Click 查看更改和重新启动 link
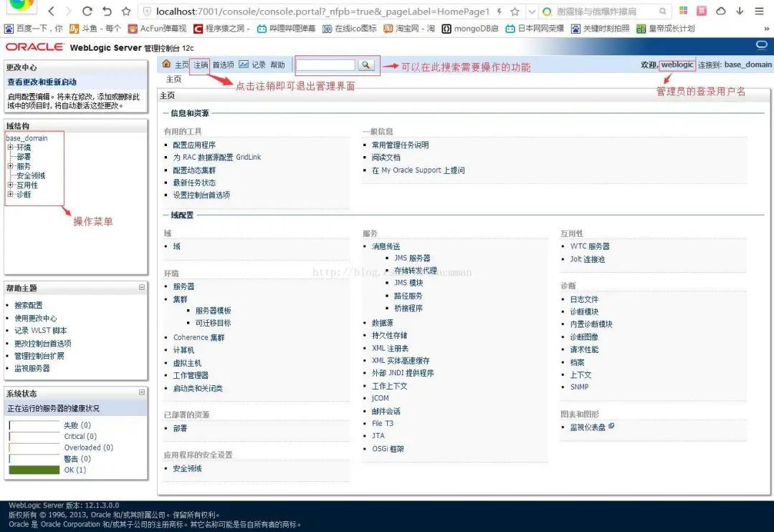The width and height of the screenshot is (774, 532). [x=42, y=82]
